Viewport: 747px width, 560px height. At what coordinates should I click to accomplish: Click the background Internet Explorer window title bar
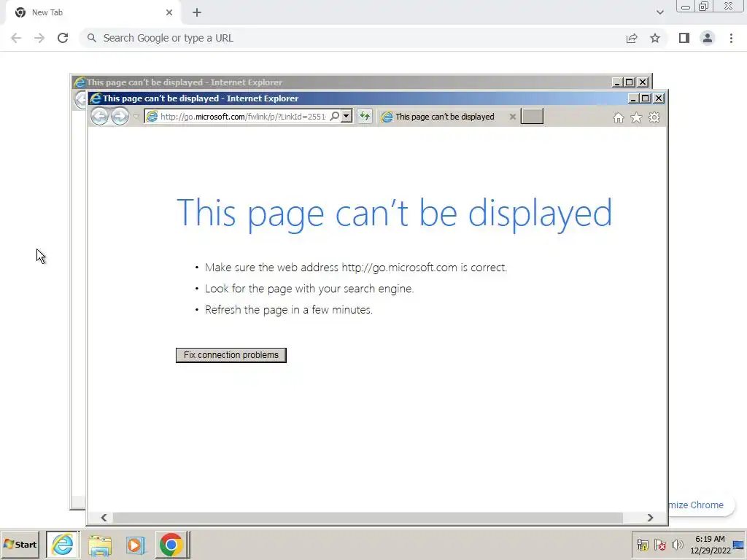point(343,82)
